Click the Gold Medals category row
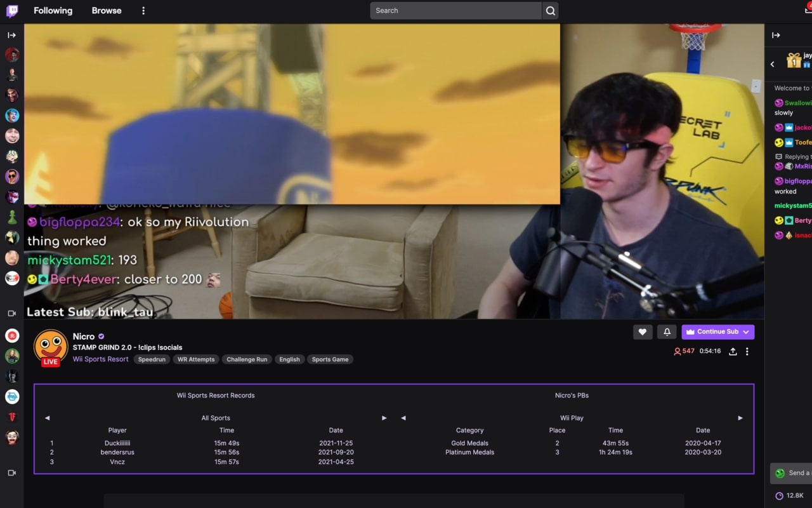 click(x=470, y=443)
